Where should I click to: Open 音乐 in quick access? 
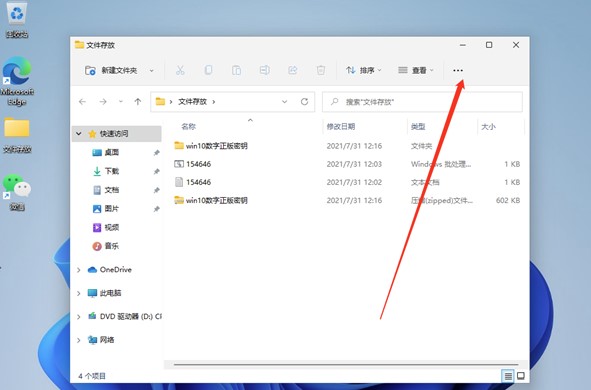tap(106, 246)
